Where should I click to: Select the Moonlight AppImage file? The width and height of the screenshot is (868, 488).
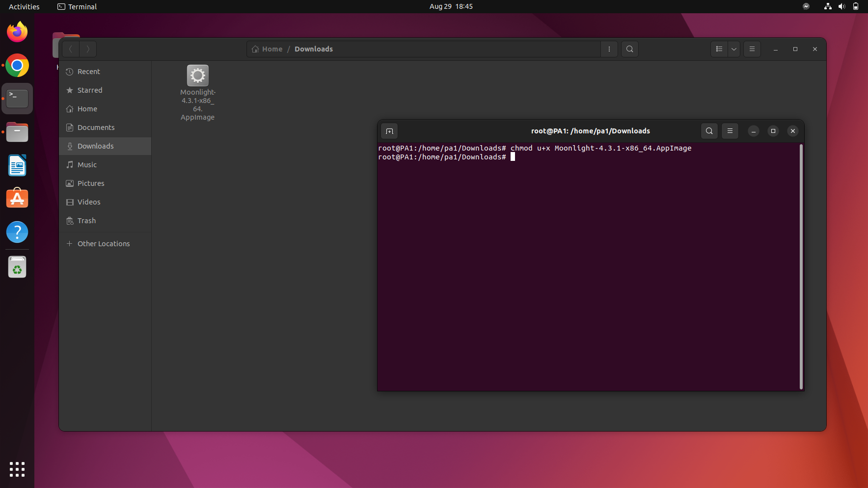(x=197, y=75)
